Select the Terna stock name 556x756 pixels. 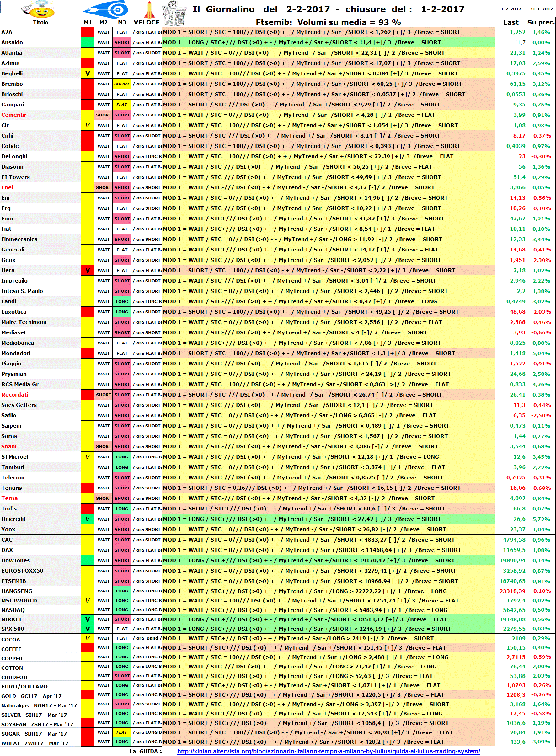9,498
